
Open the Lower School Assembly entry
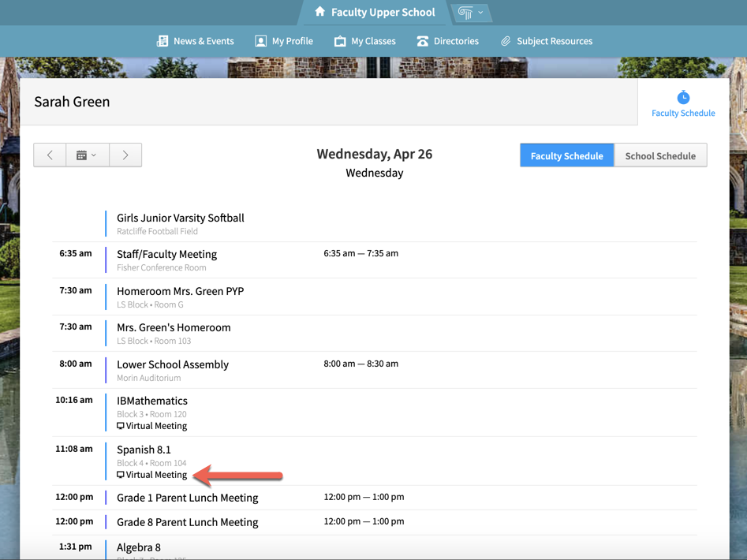(173, 364)
